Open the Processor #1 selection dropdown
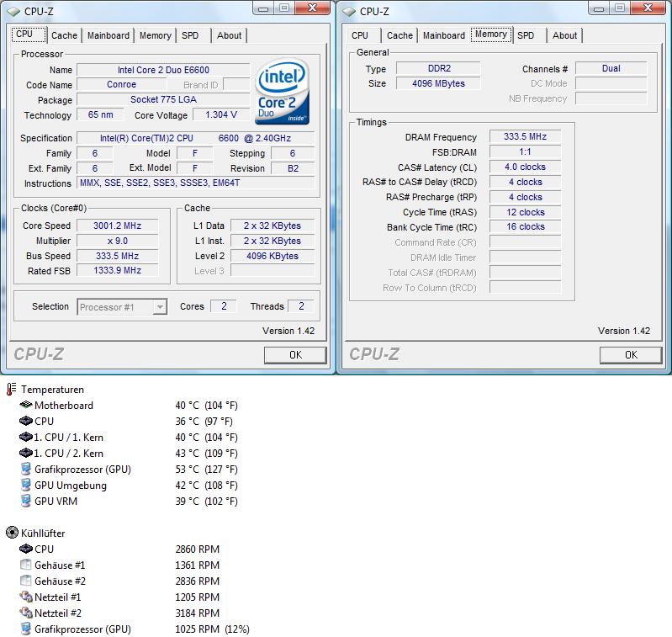The height and width of the screenshot is (637, 672). 122,307
